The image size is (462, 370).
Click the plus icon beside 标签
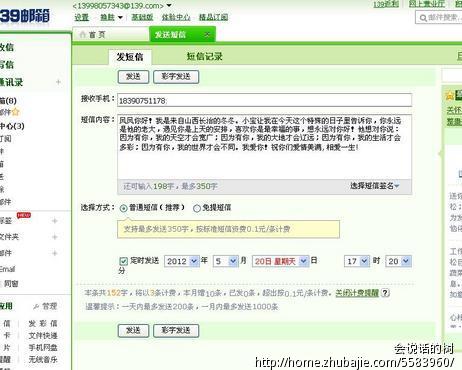pyautogui.click(x=55, y=221)
